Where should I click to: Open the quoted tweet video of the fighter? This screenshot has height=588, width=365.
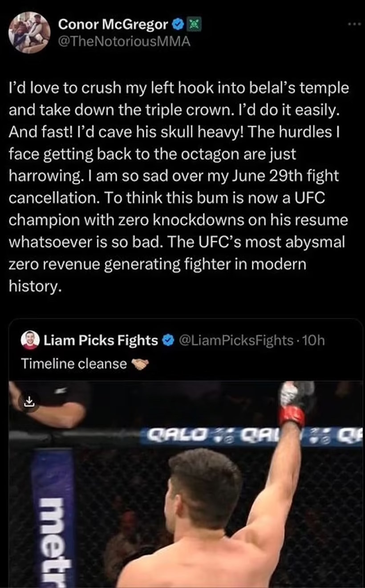(186, 484)
